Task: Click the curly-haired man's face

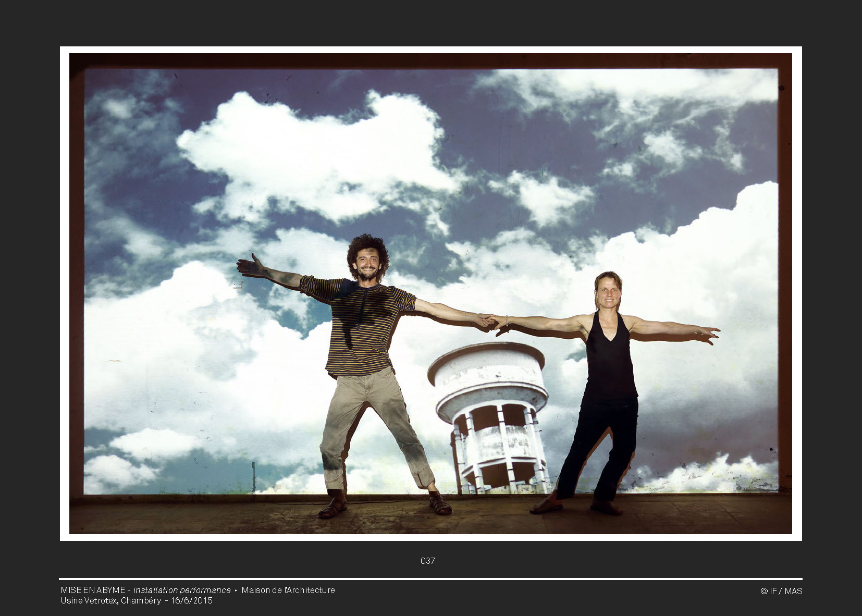Action: (367, 263)
